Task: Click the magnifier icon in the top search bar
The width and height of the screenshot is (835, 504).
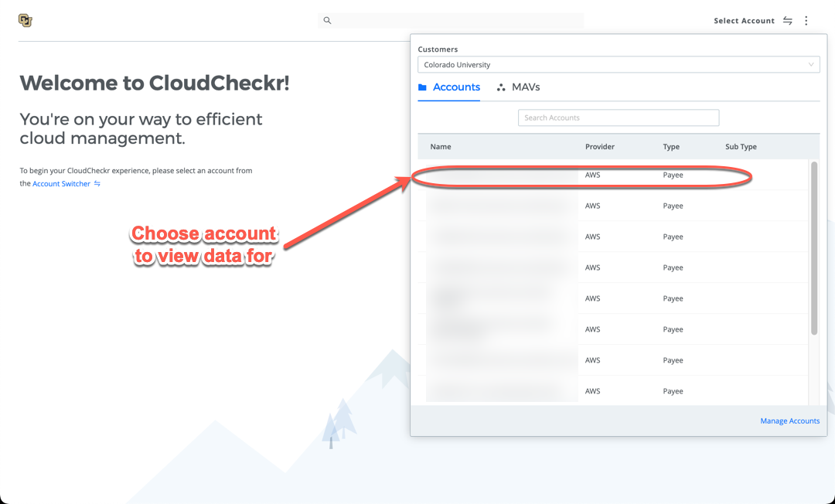Action: [328, 21]
